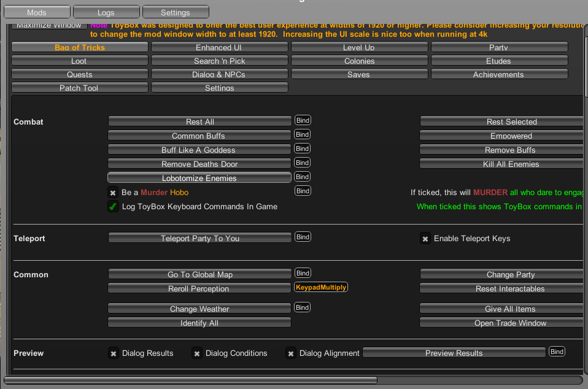Untick Log ToyBox Keyboard Commands In Game
Viewport: 588px width, 389px height.
[113, 207]
